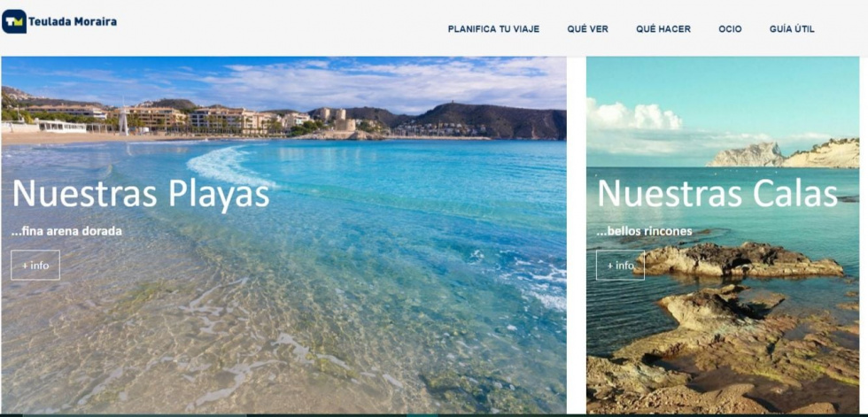Select the QUÉ VER menu item
The width and height of the screenshot is (868, 417).
pos(587,28)
